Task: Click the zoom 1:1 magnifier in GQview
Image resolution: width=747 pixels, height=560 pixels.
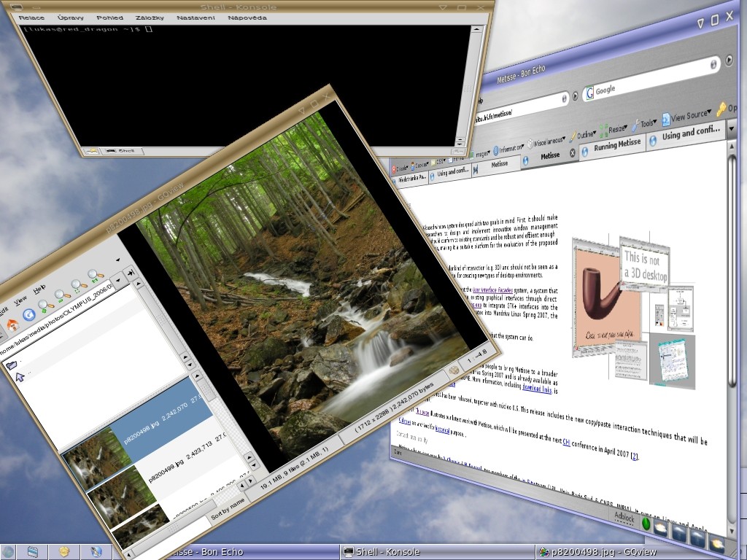Action: pyautogui.click(x=96, y=275)
